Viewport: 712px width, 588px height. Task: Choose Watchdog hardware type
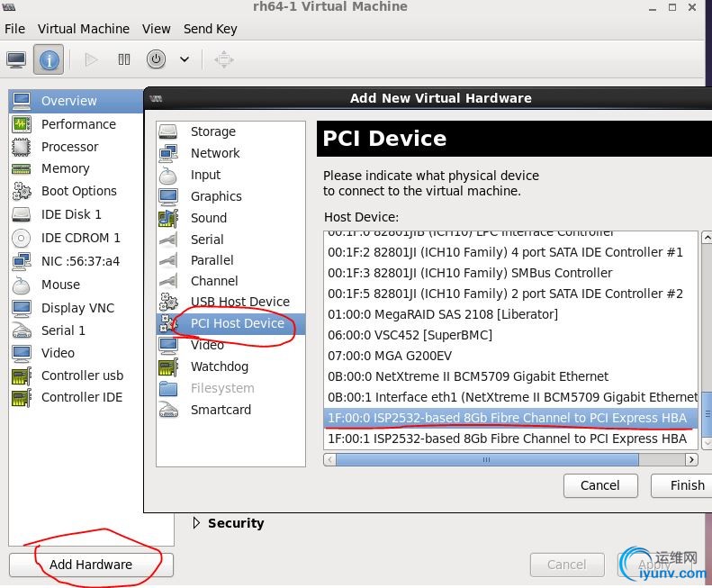(230, 366)
